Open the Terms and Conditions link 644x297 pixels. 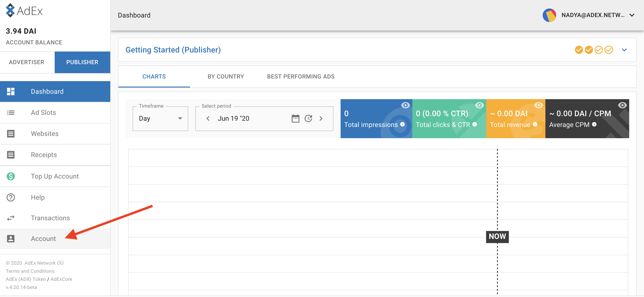(x=30, y=271)
